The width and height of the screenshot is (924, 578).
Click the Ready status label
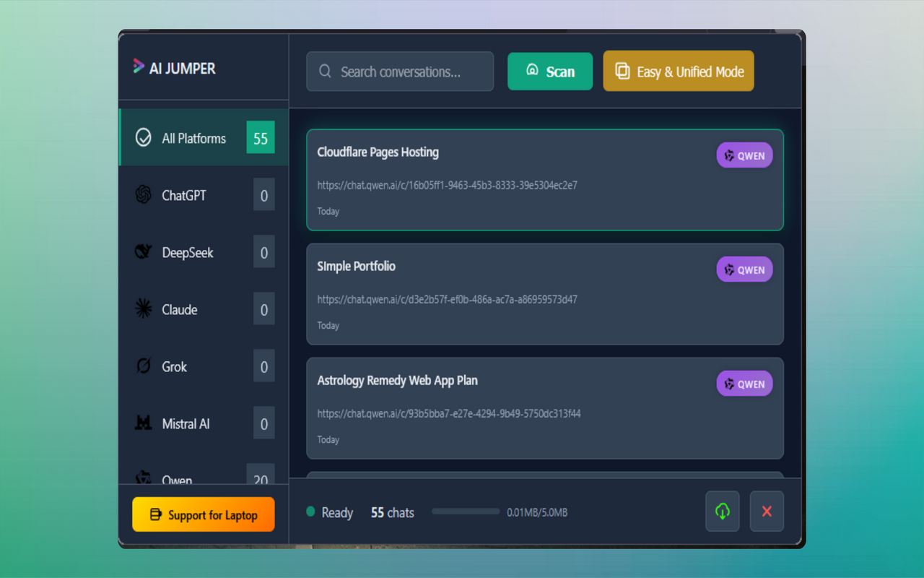[x=337, y=512]
